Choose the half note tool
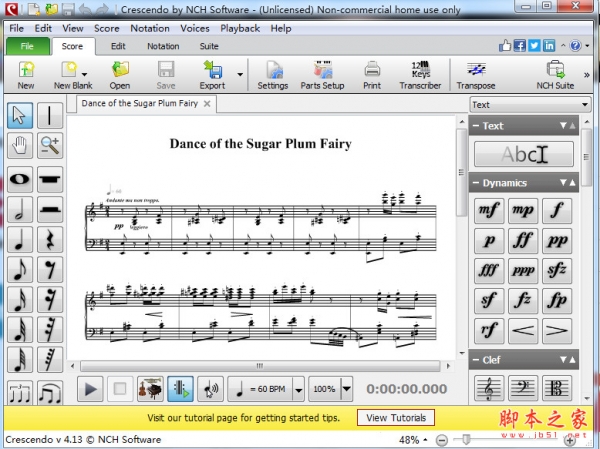 click(x=20, y=209)
